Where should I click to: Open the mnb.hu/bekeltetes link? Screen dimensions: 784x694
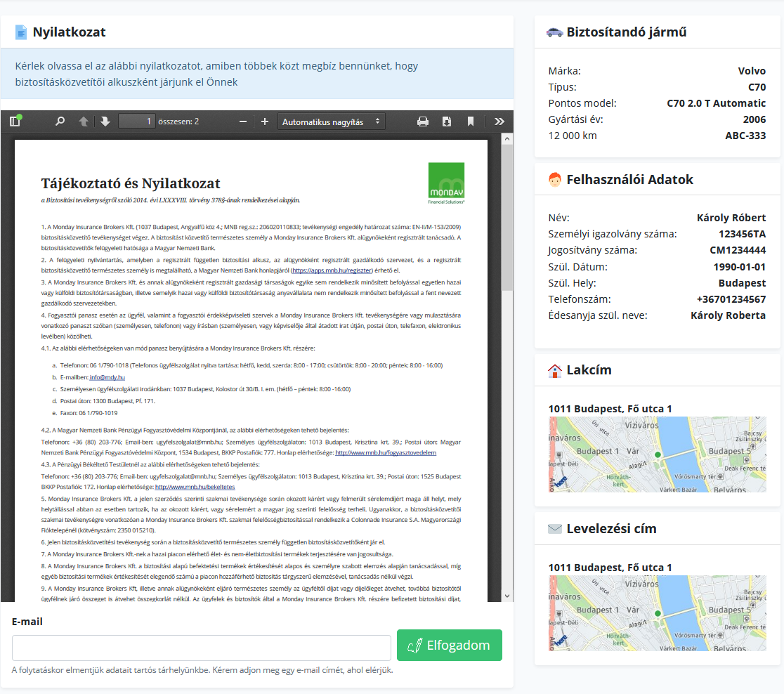tap(195, 487)
